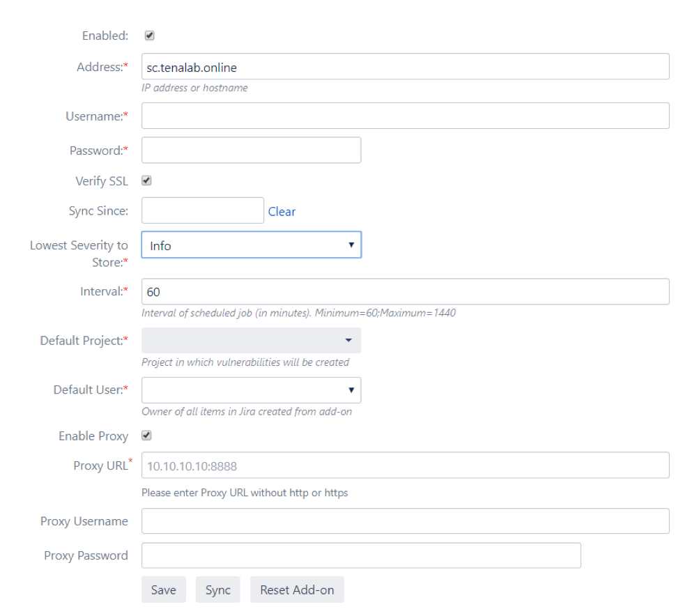Select the Password input box
Screen dimensions: 697x616
(x=251, y=151)
